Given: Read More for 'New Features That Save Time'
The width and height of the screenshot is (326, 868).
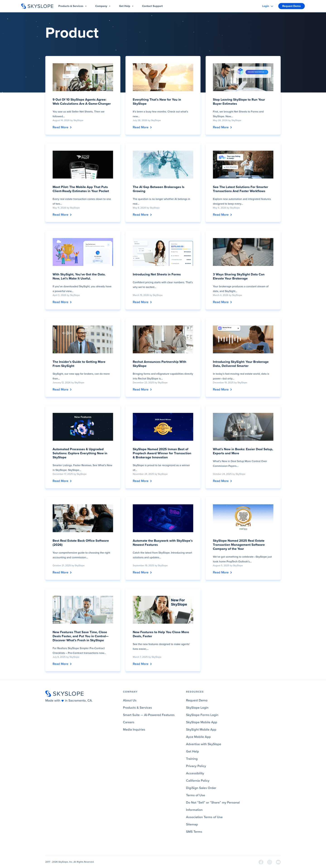Looking at the screenshot, I should tap(62, 664).
